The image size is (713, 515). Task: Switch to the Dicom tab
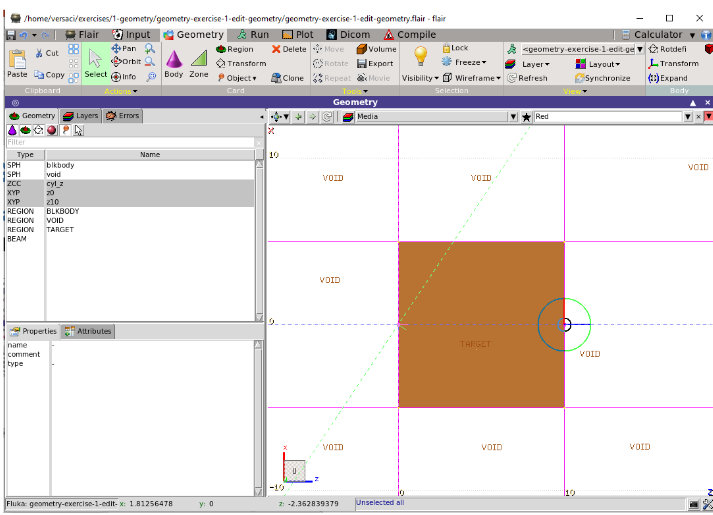pos(348,35)
